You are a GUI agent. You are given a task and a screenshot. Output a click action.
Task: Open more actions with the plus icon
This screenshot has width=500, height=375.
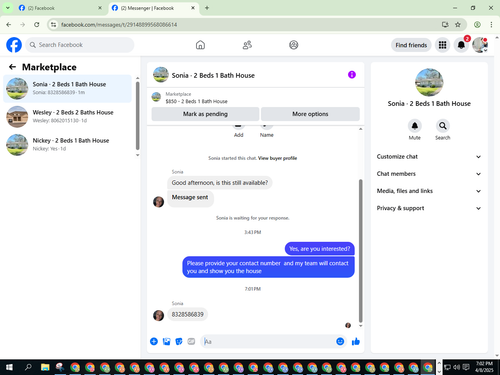click(154, 341)
